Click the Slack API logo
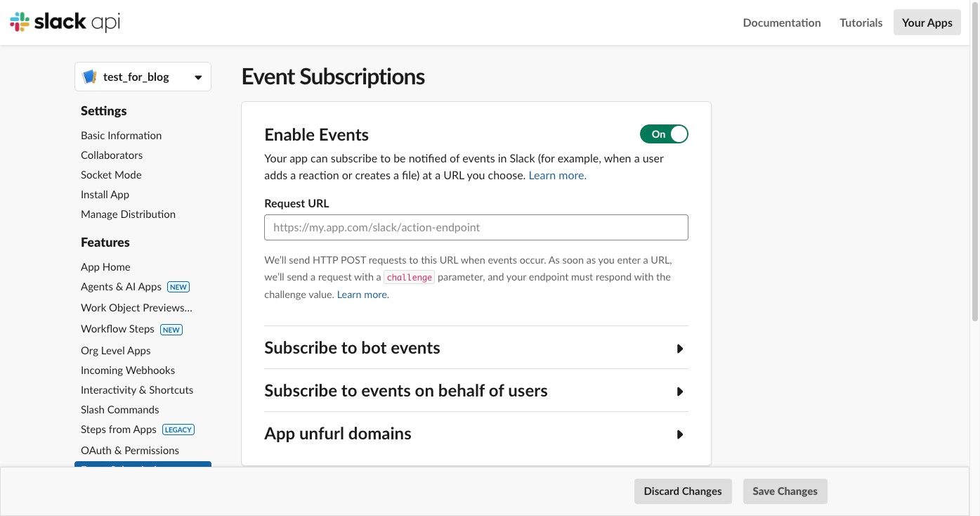980x516 pixels. [65, 22]
